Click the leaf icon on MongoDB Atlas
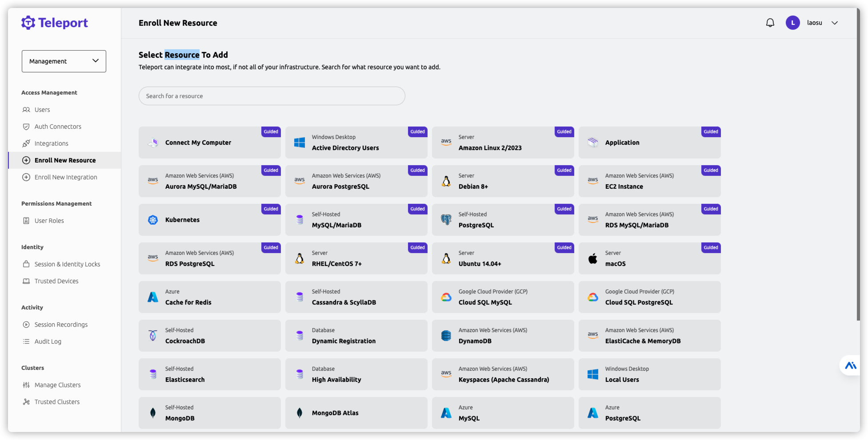The image size is (868, 440). tap(300, 413)
